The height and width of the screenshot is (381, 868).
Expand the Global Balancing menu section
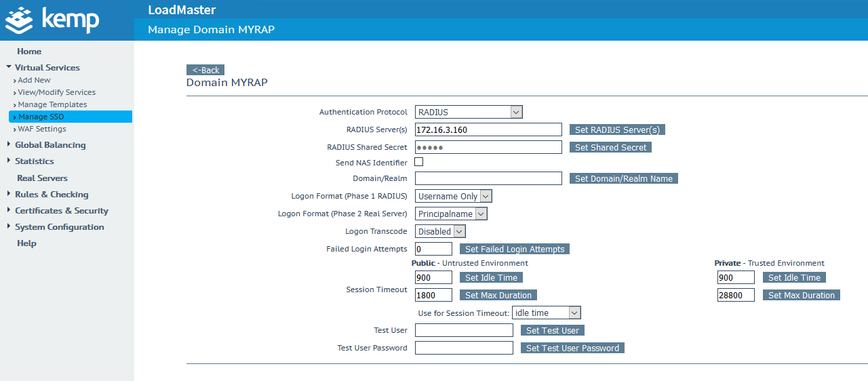click(50, 145)
